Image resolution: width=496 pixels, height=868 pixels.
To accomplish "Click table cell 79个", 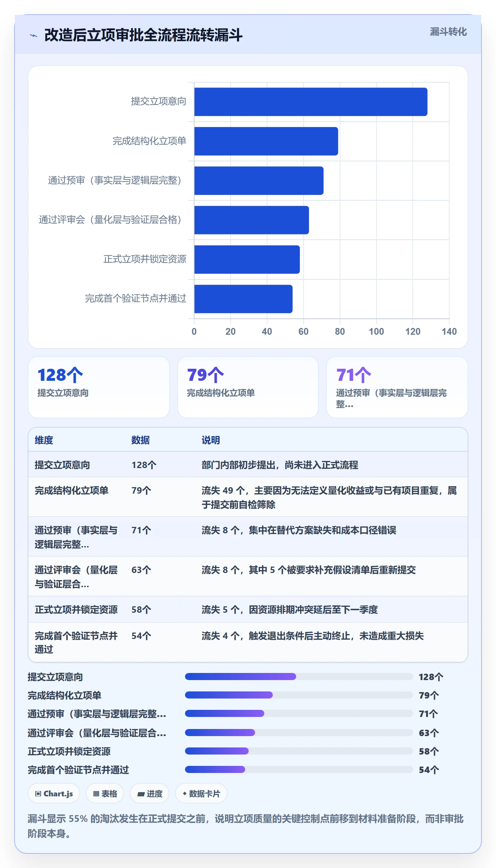I will click(141, 490).
